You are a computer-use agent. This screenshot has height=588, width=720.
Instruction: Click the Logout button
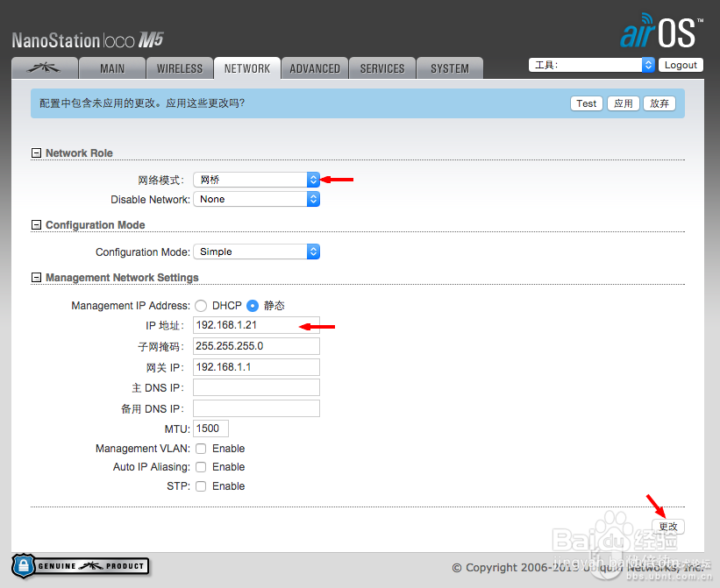coord(681,65)
